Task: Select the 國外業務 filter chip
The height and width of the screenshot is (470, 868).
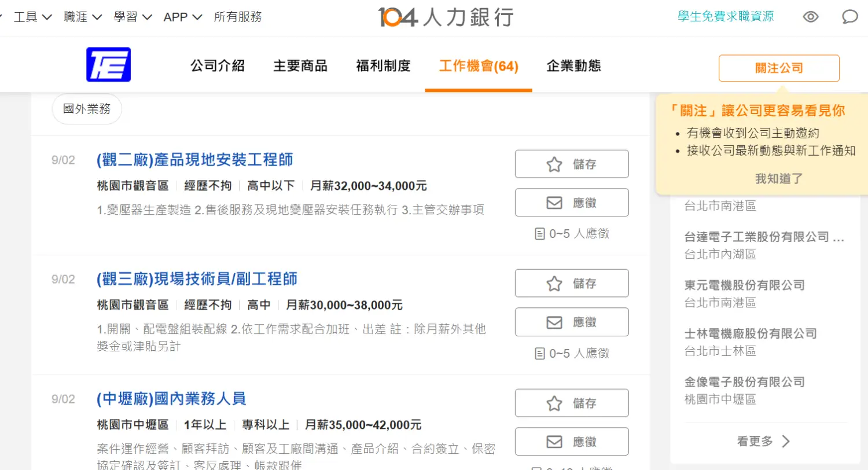Action: click(87, 109)
